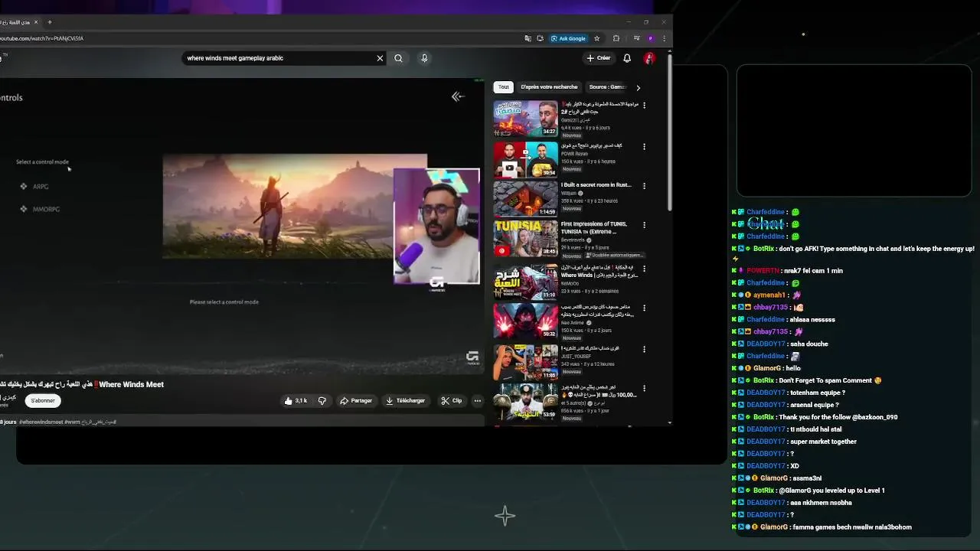Clear the YouTube search box with the X
This screenshot has height=551, width=980.
(380, 58)
